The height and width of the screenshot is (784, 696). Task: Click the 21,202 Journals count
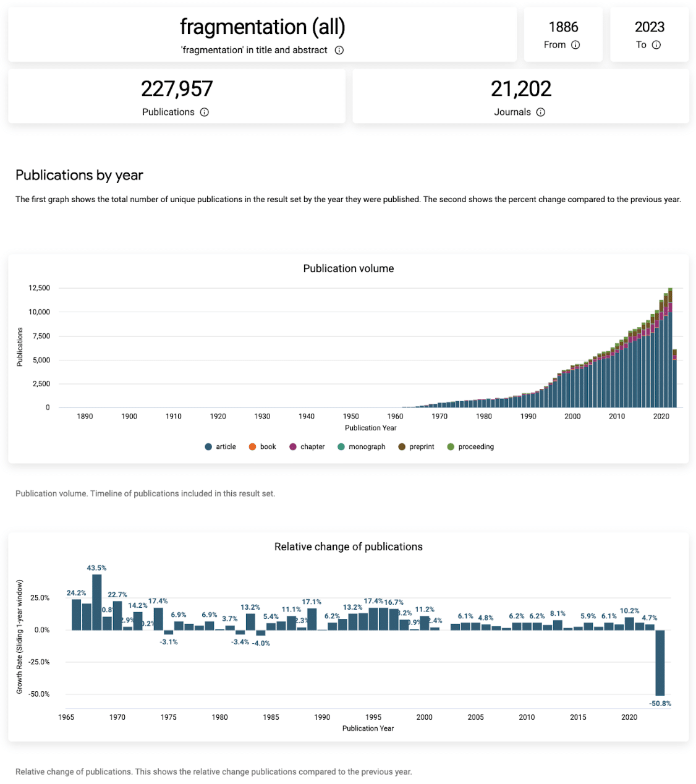521,88
